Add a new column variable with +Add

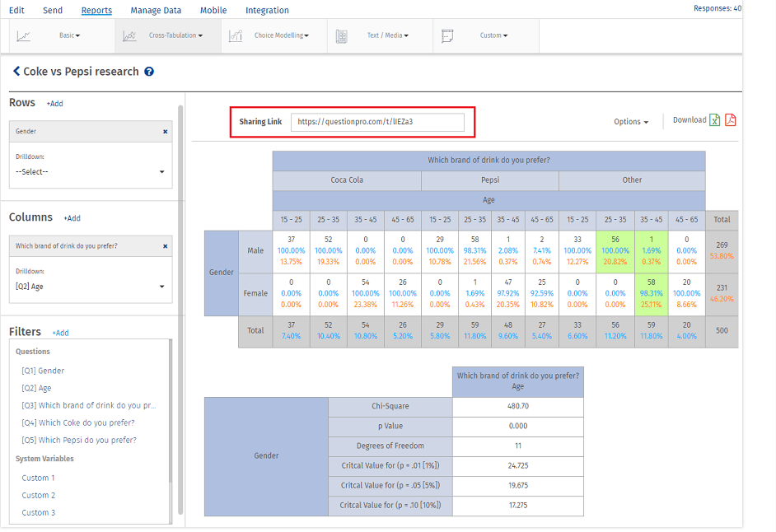72,218
